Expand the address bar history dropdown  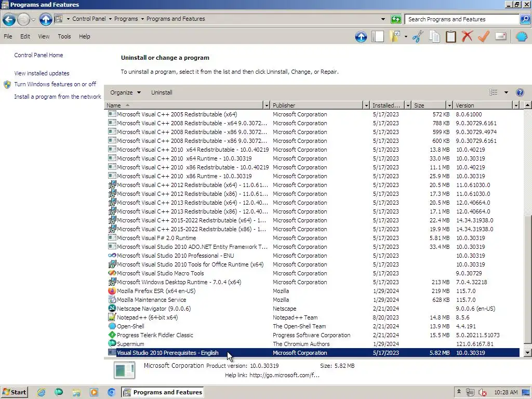(x=383, y=19)
